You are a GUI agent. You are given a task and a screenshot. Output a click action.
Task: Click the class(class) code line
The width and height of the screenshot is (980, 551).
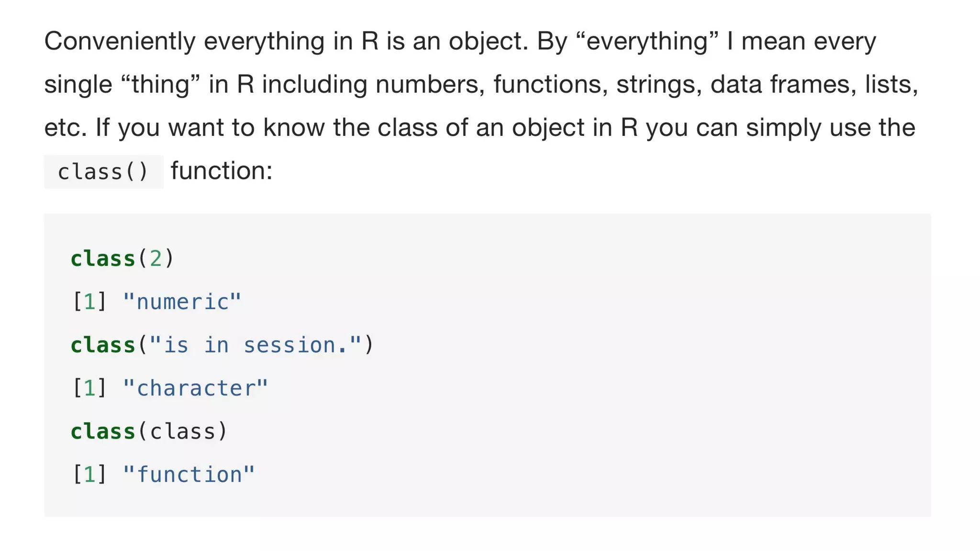(x=149, y=431)
